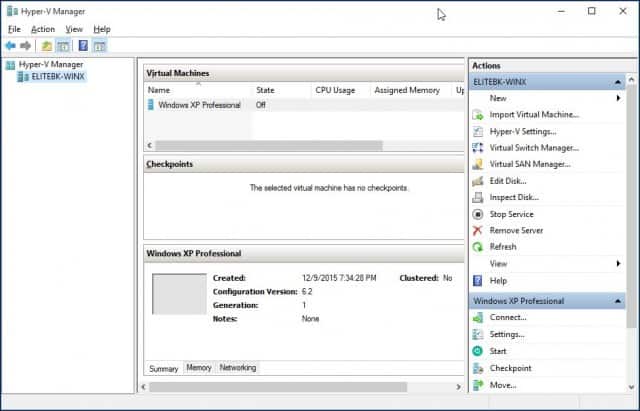Click the red X Remove Server icon
The height and width of the screenshot is (411, 640).
click(478, 230)
